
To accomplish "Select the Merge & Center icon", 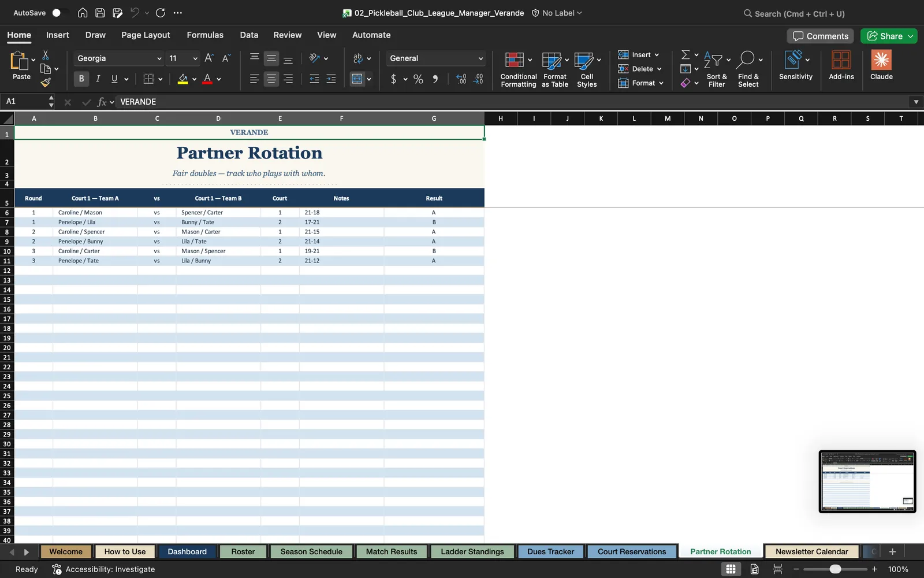I will tap(357, 79).
